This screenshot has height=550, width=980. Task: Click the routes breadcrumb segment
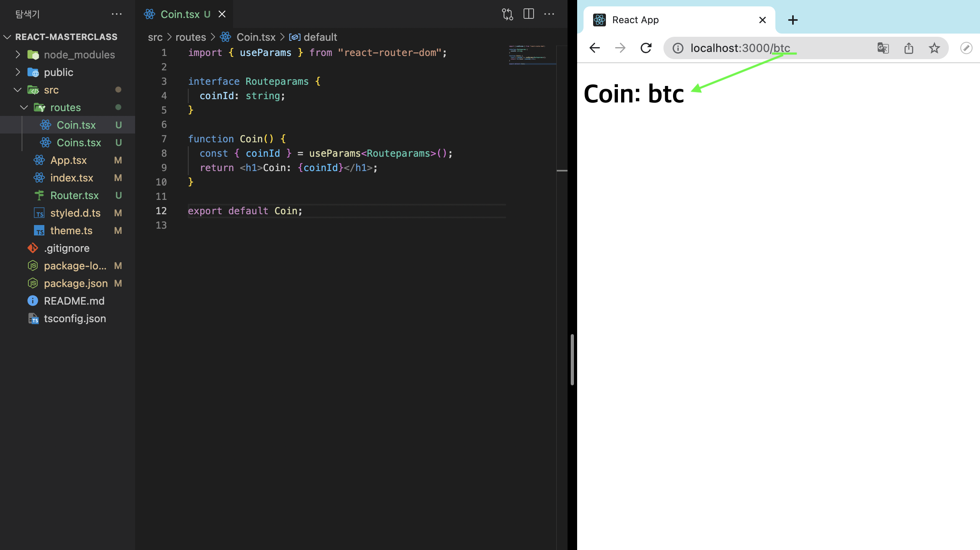click(x=191, y=37)
